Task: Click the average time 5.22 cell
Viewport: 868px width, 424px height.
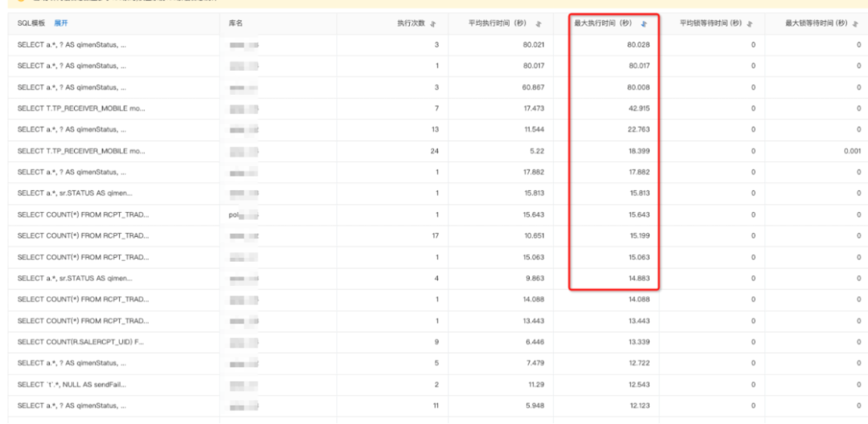Action: (x=538, y=151)
